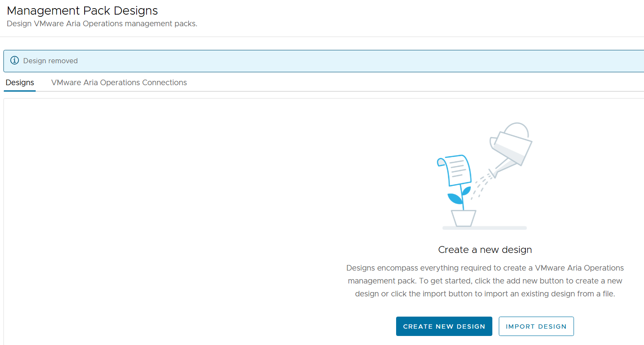
Task: Click the blank left area of the designs panel
Action: pos(150,215)
